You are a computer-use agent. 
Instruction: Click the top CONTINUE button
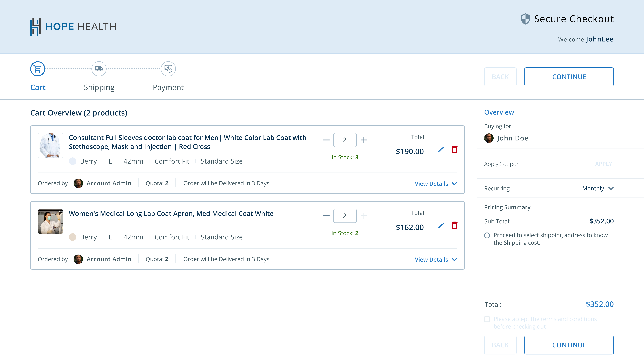569,77
